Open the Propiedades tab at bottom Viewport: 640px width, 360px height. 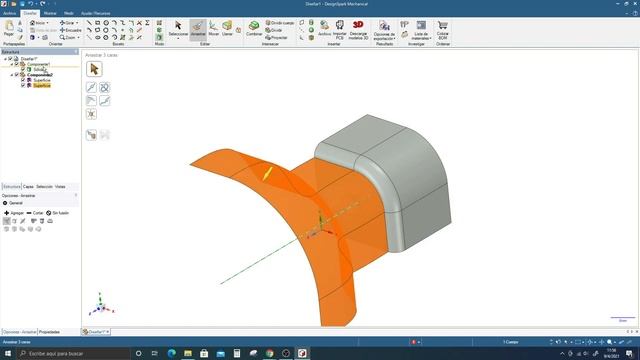point(49,332)
